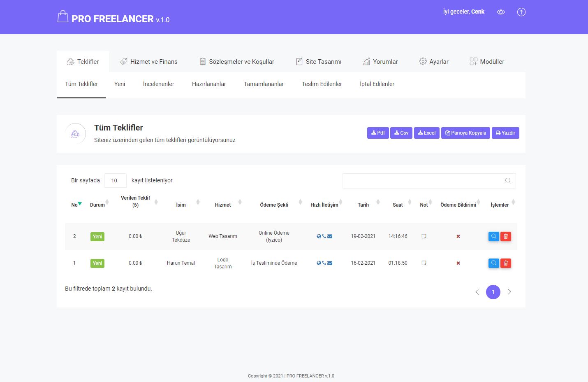
Task: Click the table search input field
Action: tap(429, 181)
